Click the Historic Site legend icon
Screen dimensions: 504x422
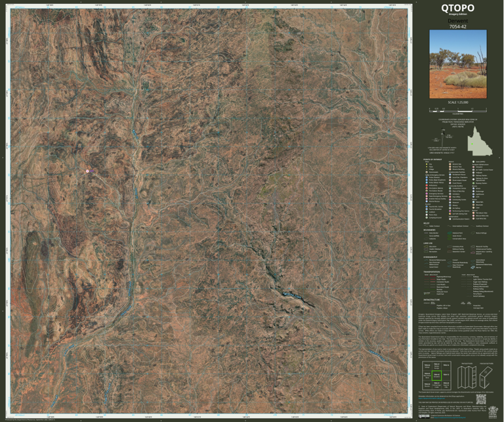(x=450, y=164)
